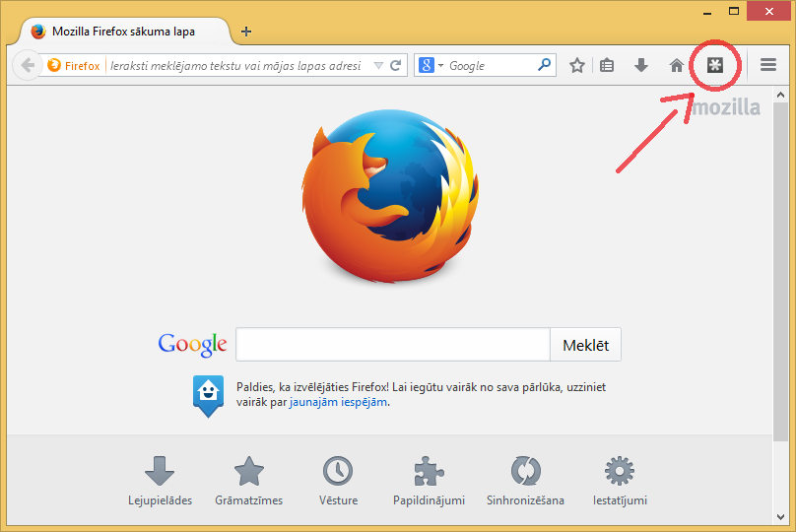Minimize the Firefox window

[x=707, y=12]
